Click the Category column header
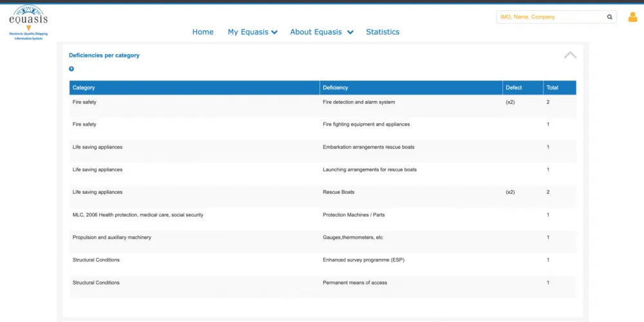This screenshot has width=644, height=322. click(x=194, y=88)
